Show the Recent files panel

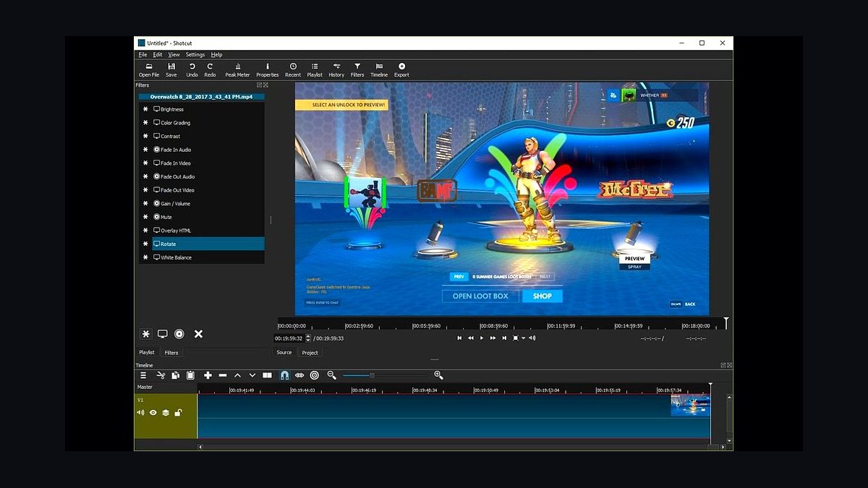point(293,69)
